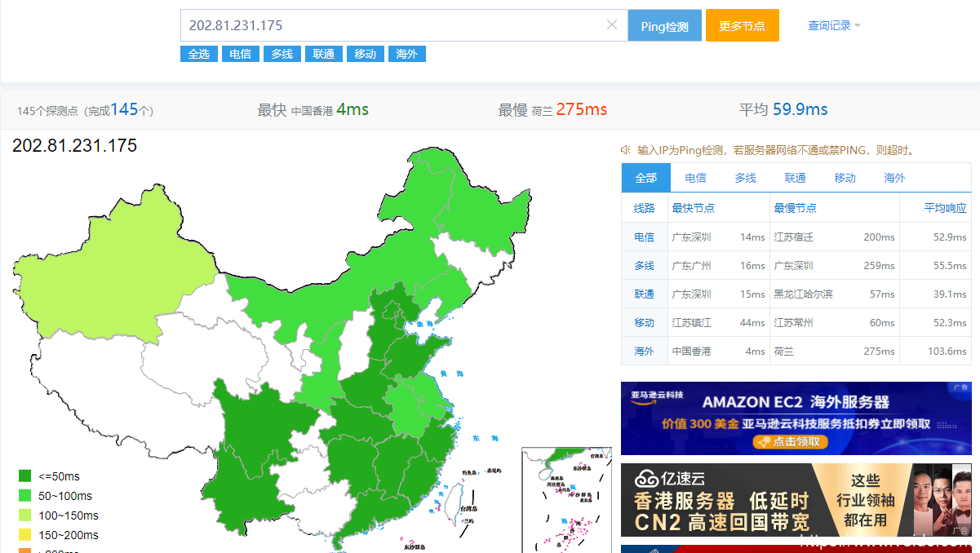Click the Ping检测 button
Viewport: 980px width, 553px height.
coord(664,25)
